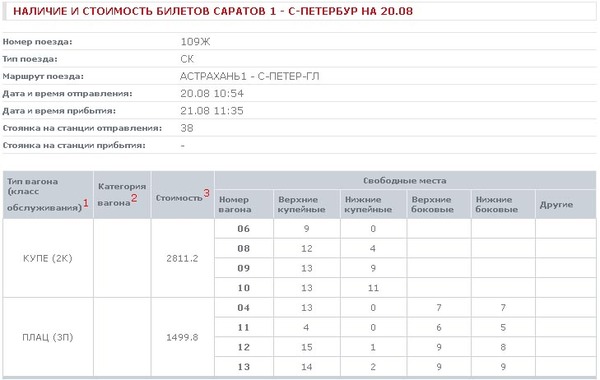Click train number 109Ж value
600x380 pixels.
coord(195,42)
